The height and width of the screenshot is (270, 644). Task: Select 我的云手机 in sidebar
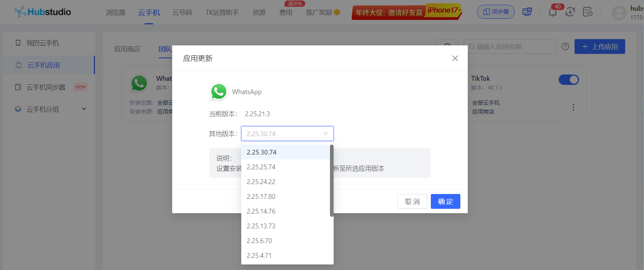click(x=49, y=43)
